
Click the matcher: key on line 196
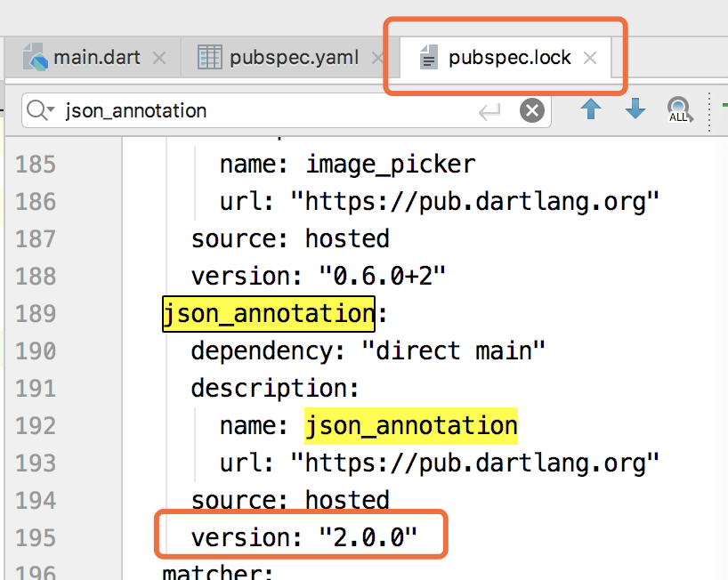click(x=218, y=572)
